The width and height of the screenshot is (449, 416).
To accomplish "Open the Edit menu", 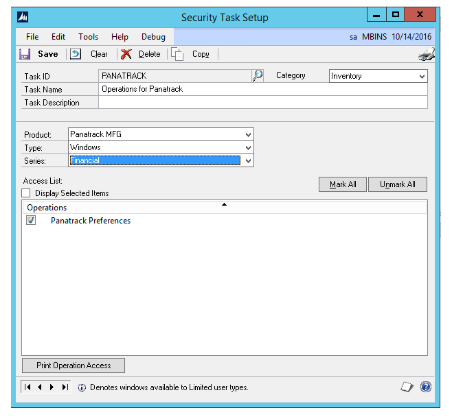I will pyautogui.click(x=58, y=37).
